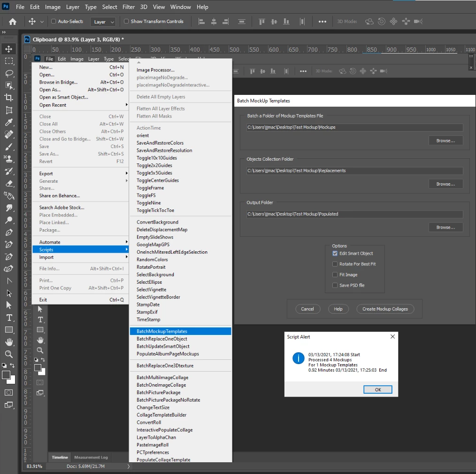Select the Spot Healing Brush tool

(x=9, y=134)
